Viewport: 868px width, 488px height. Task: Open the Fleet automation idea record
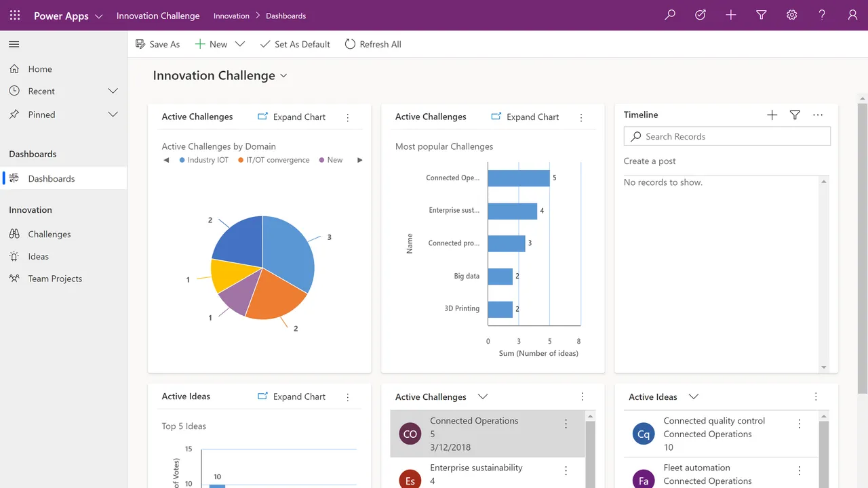(x=696, y=468)
